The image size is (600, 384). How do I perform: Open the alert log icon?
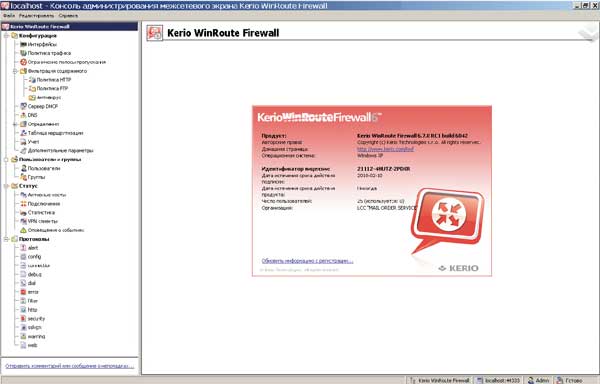(23, 248)
